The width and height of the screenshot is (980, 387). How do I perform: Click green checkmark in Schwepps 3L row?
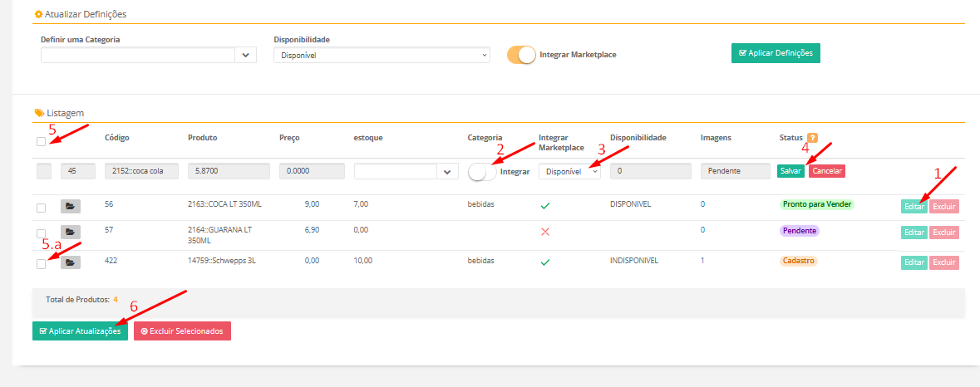click(x=545, y=262)
